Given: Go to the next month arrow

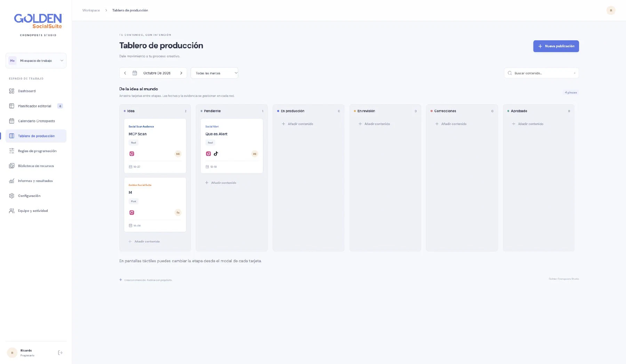Looking at the screenshot, I should (181, 73).
